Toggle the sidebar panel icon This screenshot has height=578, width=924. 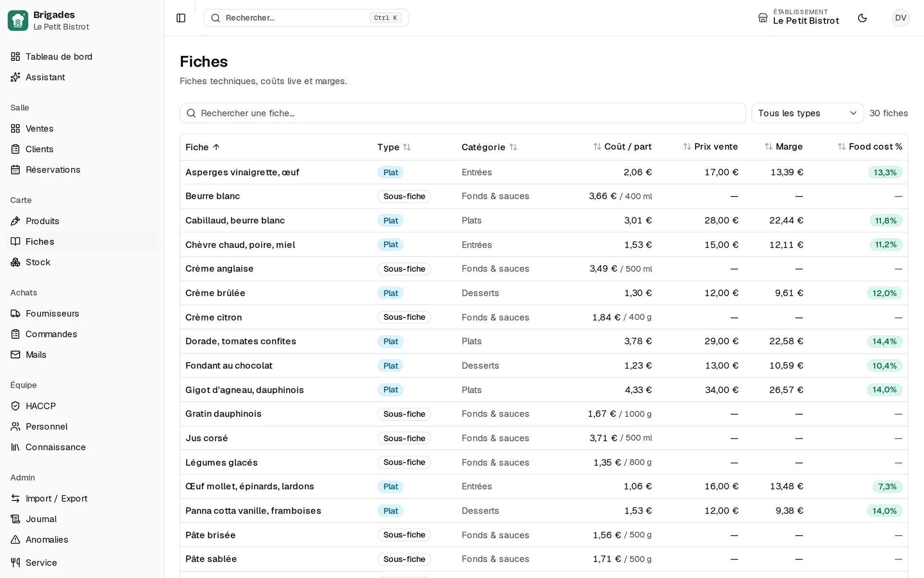click(181, 18)
